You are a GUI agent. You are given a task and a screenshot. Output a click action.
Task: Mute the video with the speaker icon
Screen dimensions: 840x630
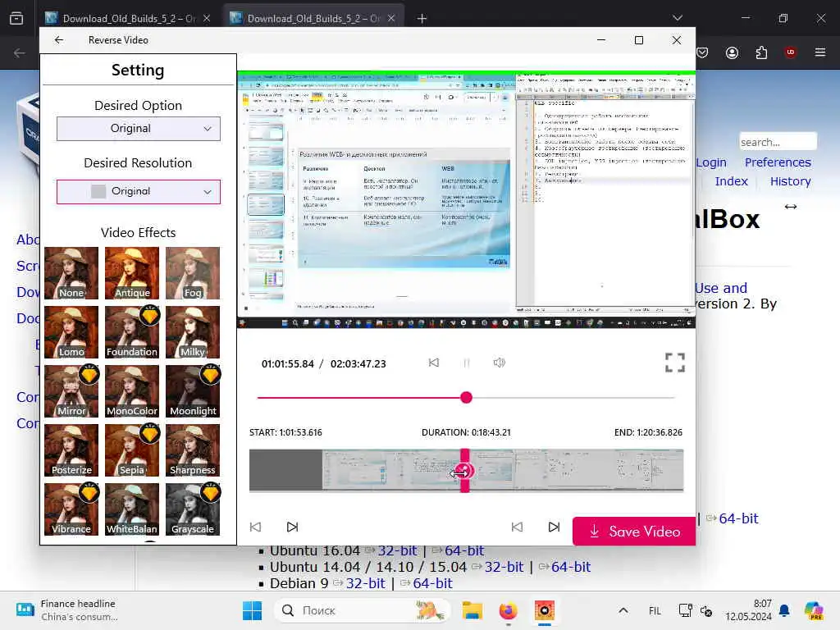(x=500, y=363)
